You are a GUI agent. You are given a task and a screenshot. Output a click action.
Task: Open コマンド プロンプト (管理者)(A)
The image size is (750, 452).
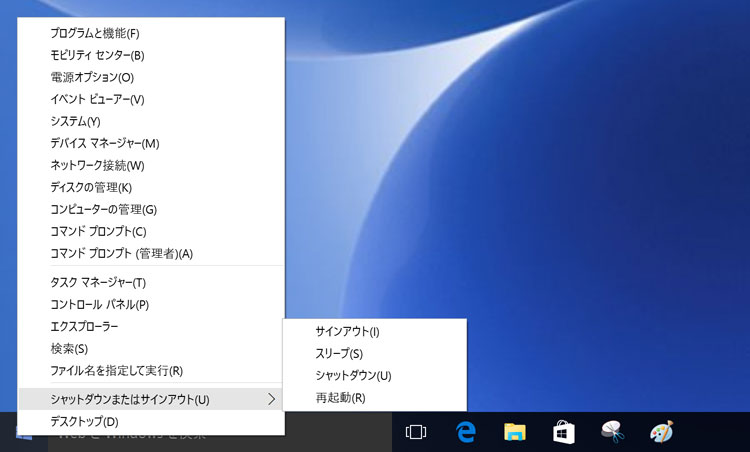tap(151, 254)
